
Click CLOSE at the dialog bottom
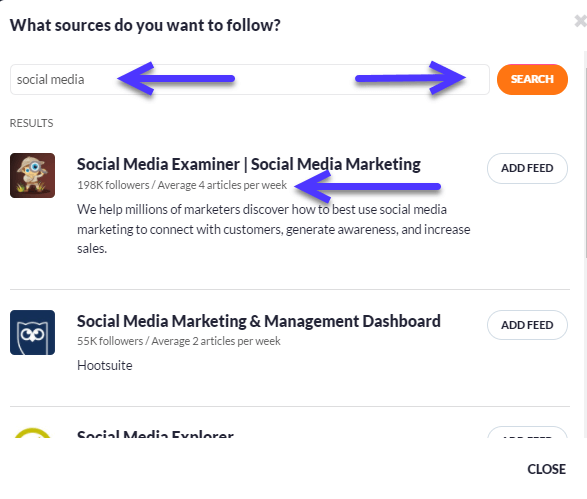[546, 469]
